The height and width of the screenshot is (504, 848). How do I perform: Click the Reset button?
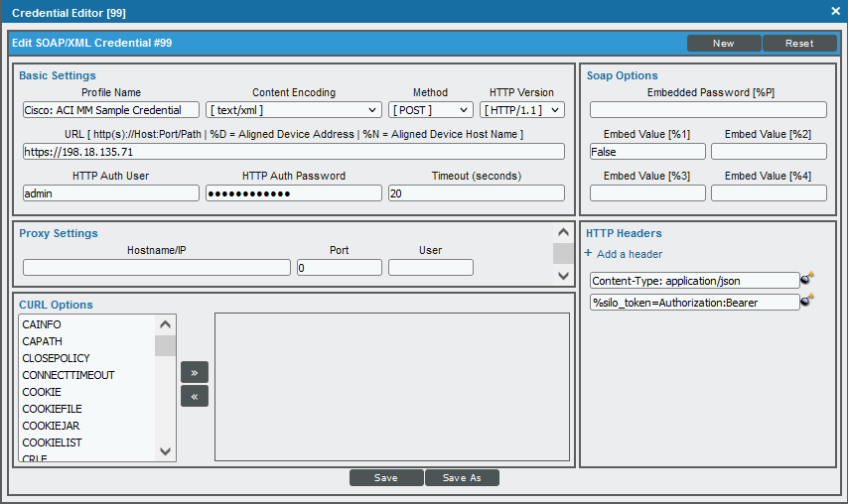tap(799, 44)
